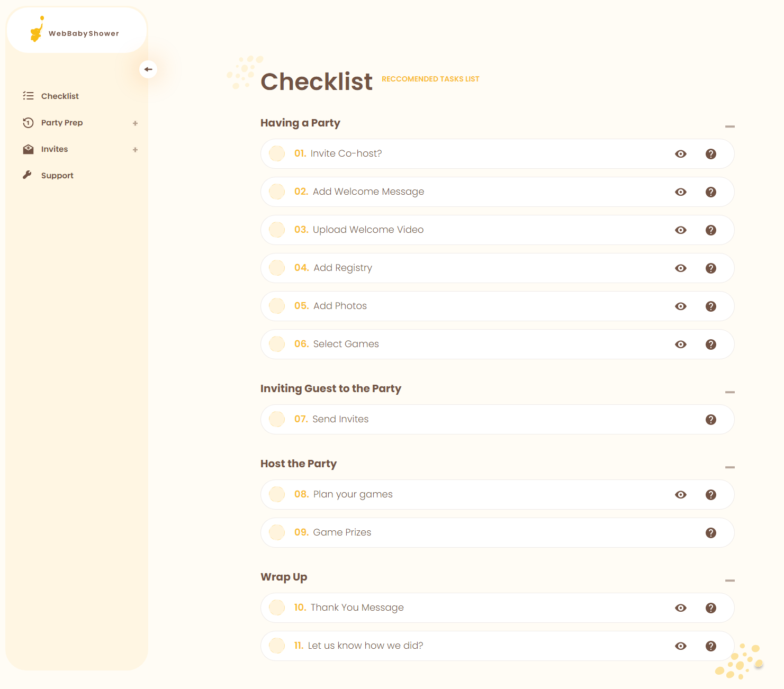Mark Send Invites as complete
784x689 pixels.
(x=277, y=419)
